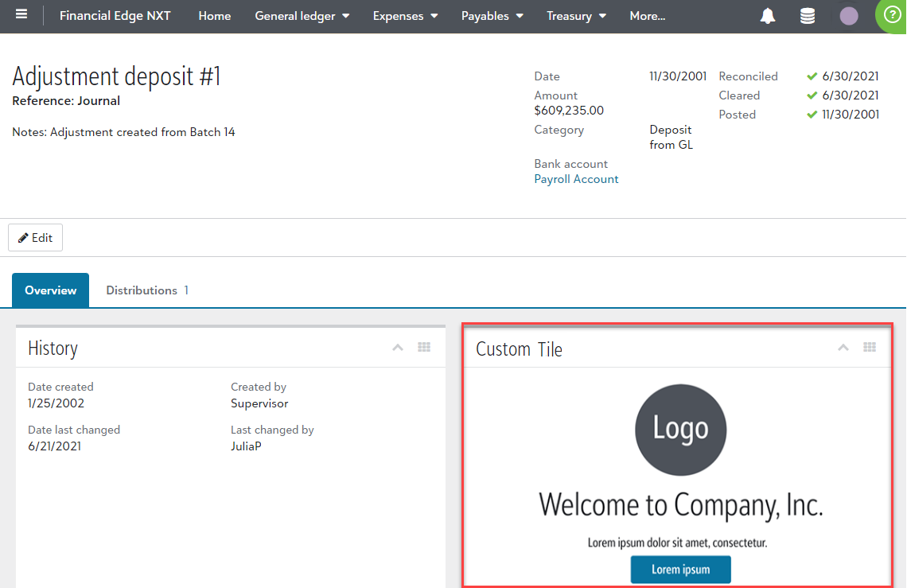907x588 pixels.
Task: Open the Payroll Account link
Action: pos(576,179)
